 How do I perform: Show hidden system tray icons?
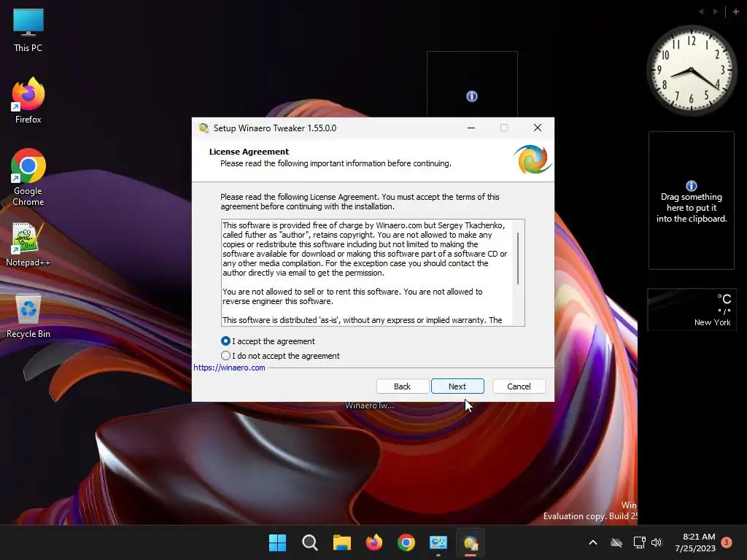pos(593,542)
